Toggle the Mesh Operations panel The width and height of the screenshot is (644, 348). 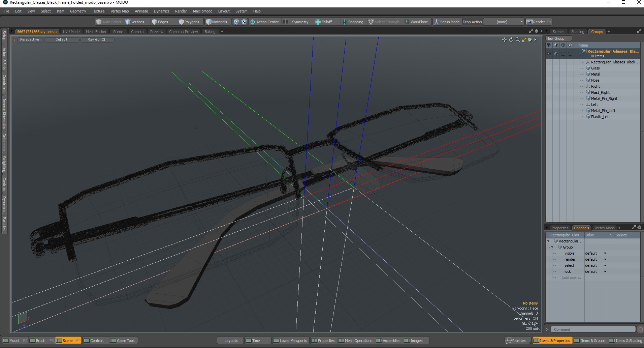[355, 341]
